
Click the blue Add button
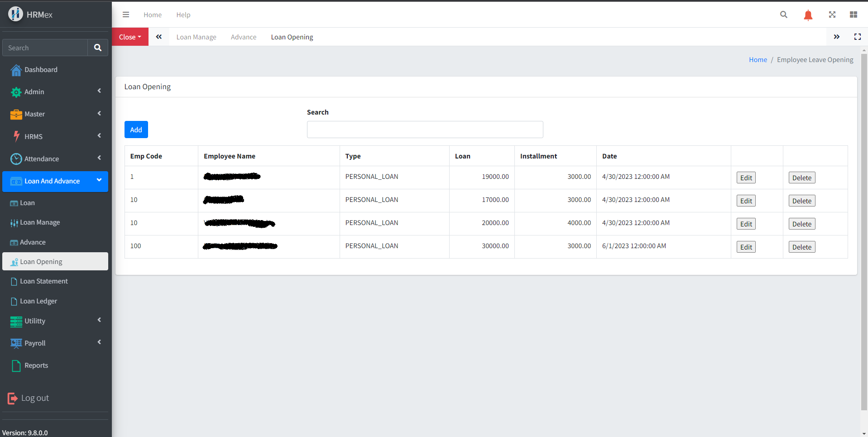136,130
